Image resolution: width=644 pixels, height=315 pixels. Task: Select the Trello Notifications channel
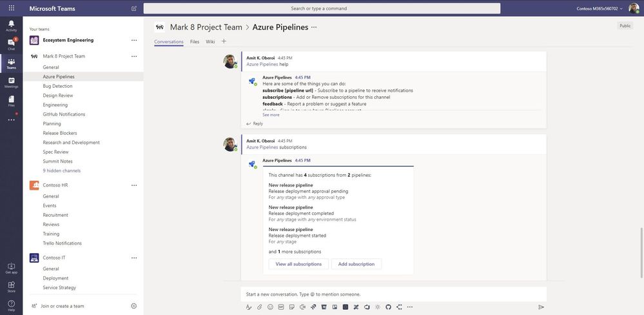(x=62, y=243)
